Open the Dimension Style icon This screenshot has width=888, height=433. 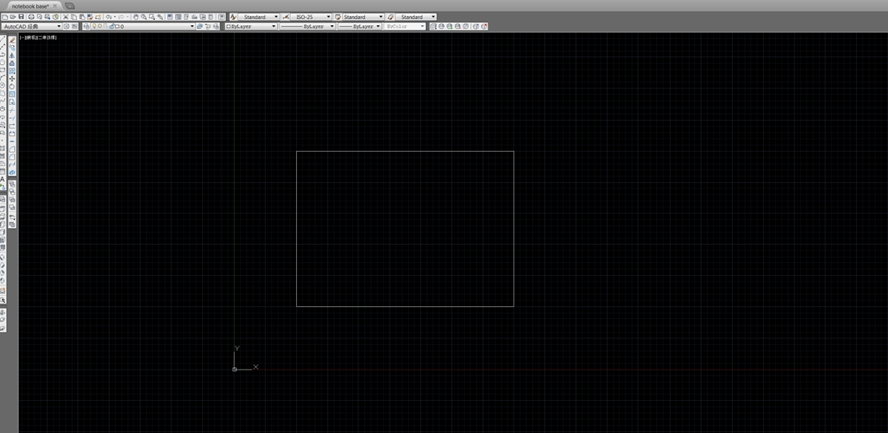[286, 17]
